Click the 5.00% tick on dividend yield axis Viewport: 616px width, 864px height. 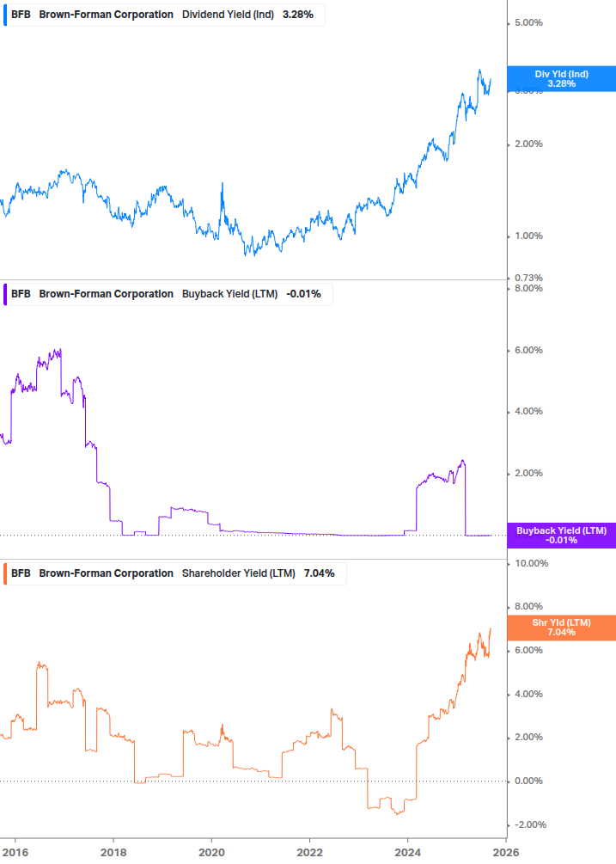pos(528,23)
